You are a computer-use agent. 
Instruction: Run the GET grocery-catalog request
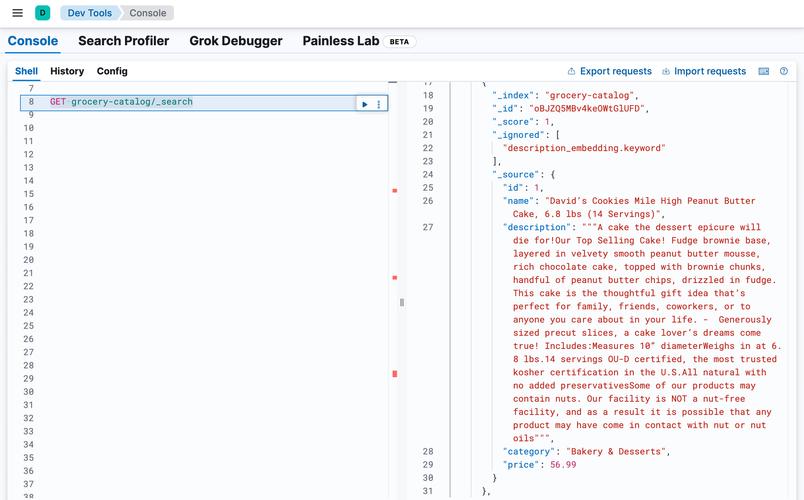[365, 104]
